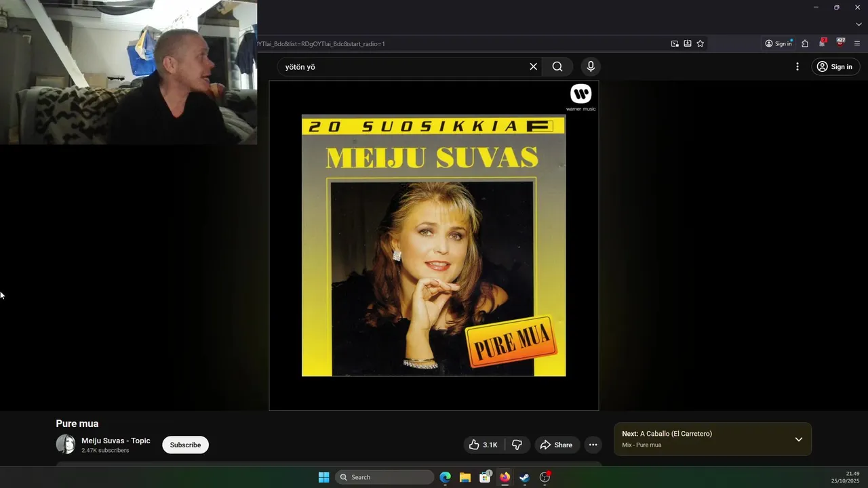This screenshot has height=488, width=868.
Task: Click the YouTube Sign in button
Action: (x=835, y=66)
